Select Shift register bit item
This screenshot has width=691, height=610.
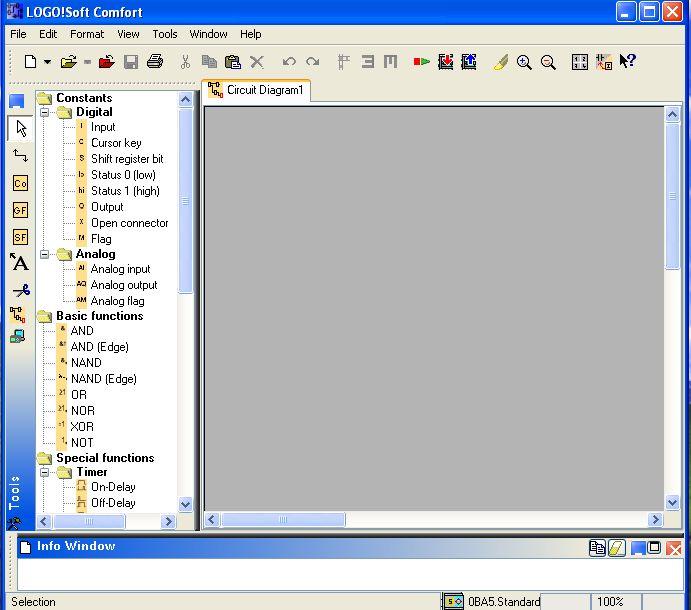click(x=127, y=159)
